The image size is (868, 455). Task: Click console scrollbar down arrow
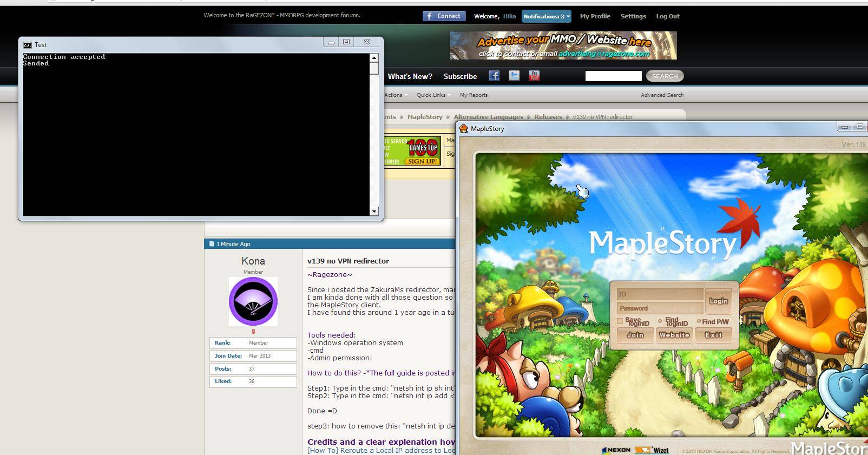pyautogui.click(x=374, y=212)
